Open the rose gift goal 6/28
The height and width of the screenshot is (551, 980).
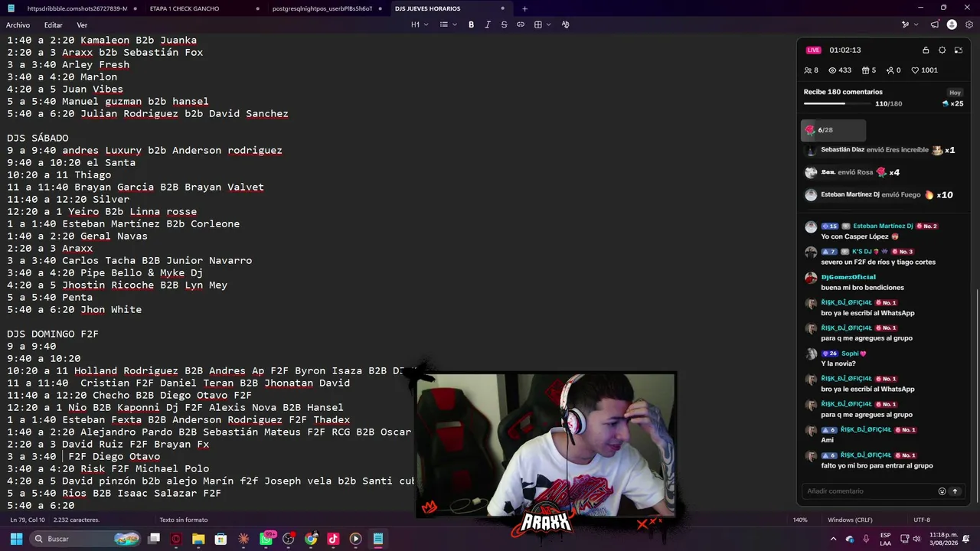tap(833, 130)
